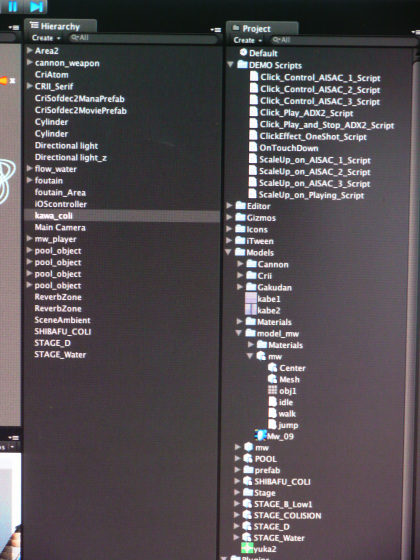The width and height of the screenshot is (420, 560).
Task: Open Create dropdown in Project panel
Action: click(x=248, y=40)
